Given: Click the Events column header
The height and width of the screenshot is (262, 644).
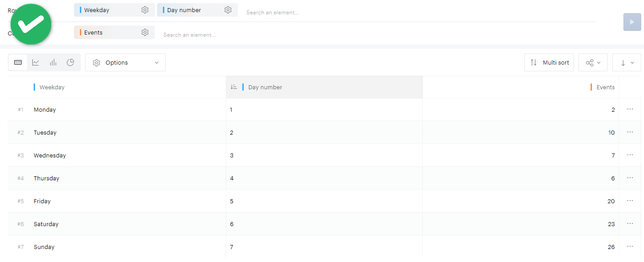Looking at the screenshot, I should click(605, 87).
